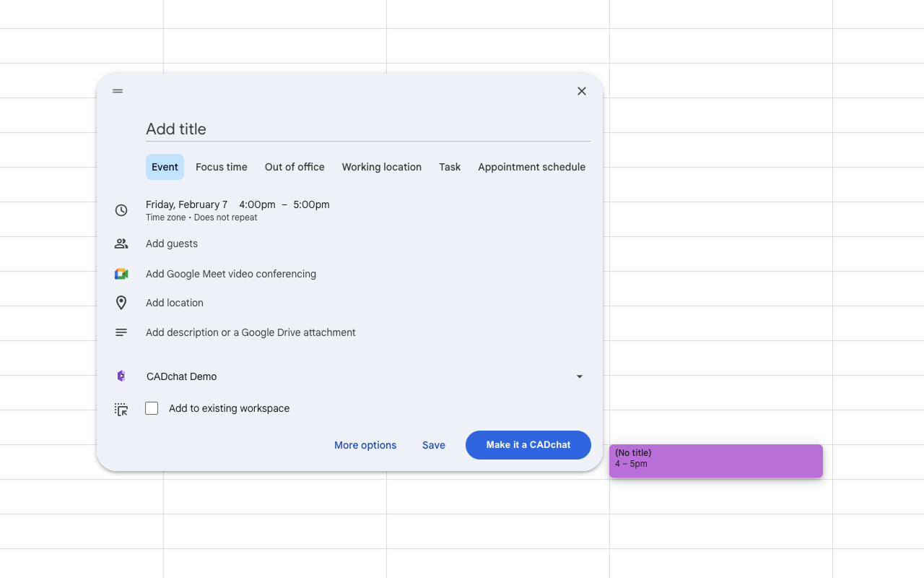This screenshot has width=924, height=578.
Task: Choose the Appointment schedule tab
Action: pos(531,167)
